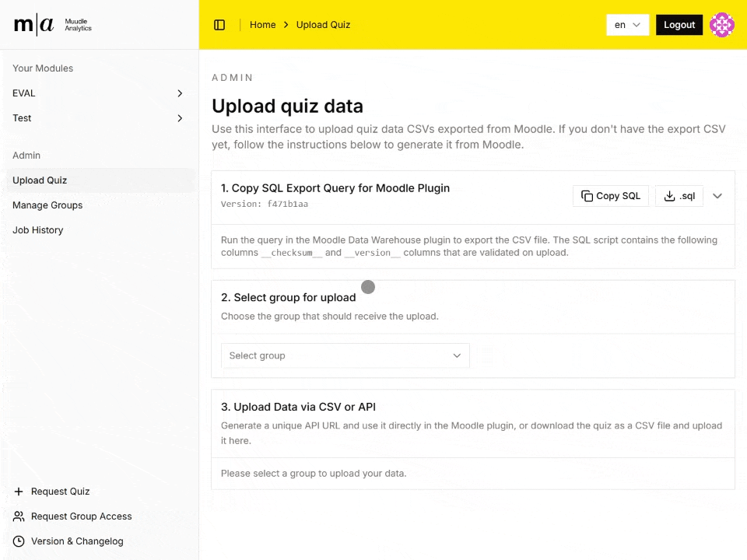This screenshot has width=747, height=560.
Task: Log out with the Logout button
Action: [x=679, y=25]
